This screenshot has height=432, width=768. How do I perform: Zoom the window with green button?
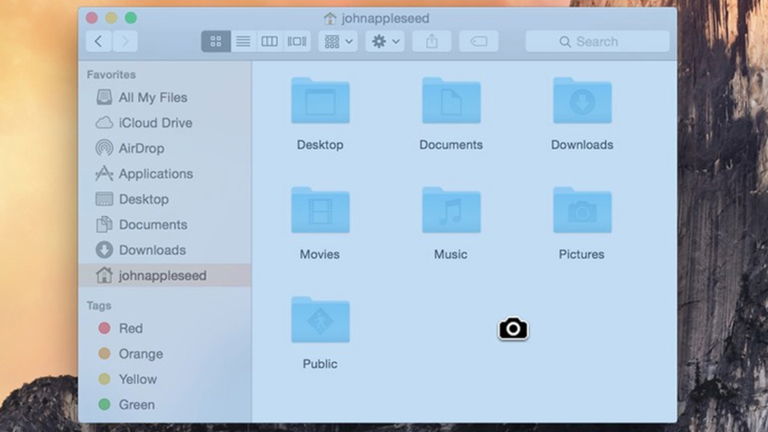tap(131, 18)
